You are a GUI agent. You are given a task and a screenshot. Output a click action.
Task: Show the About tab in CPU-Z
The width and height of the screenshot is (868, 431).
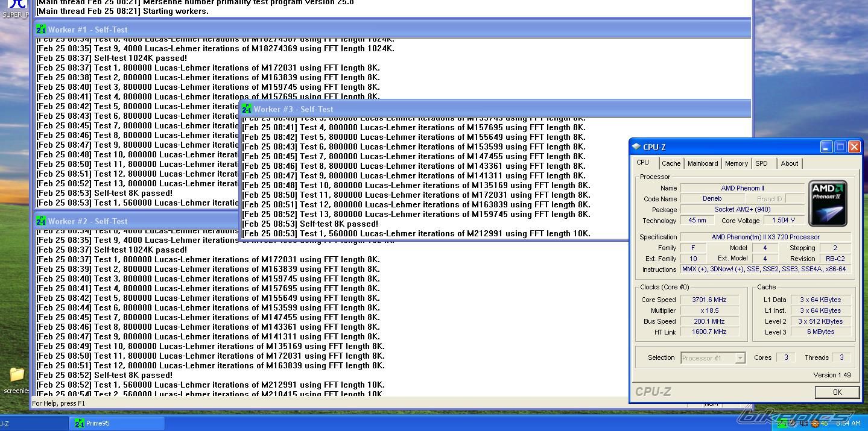tap(789, 163)
